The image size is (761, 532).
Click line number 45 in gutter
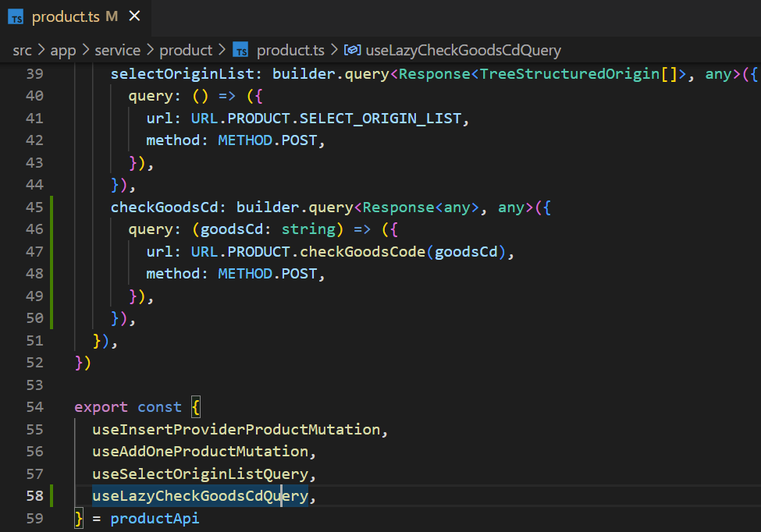click(34, 207)
